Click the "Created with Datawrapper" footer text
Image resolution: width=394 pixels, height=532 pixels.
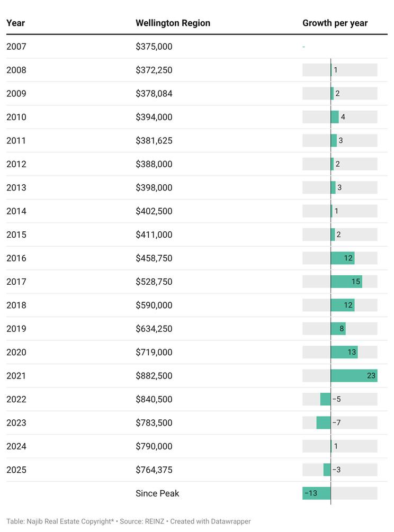(x=210, y=521)
